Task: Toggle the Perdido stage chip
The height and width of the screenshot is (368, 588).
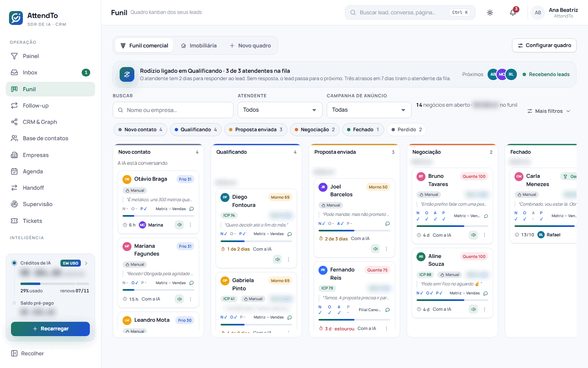Action: [407, 130]
